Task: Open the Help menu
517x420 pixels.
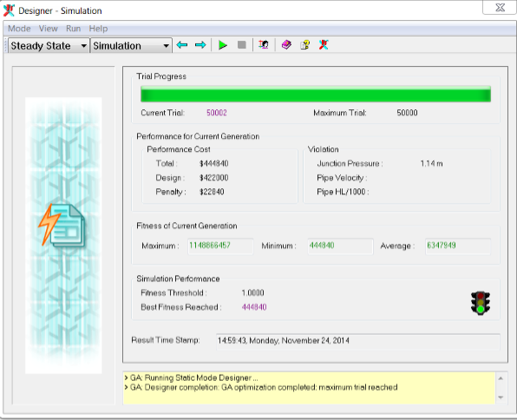Action: click(x=98, y=29)
